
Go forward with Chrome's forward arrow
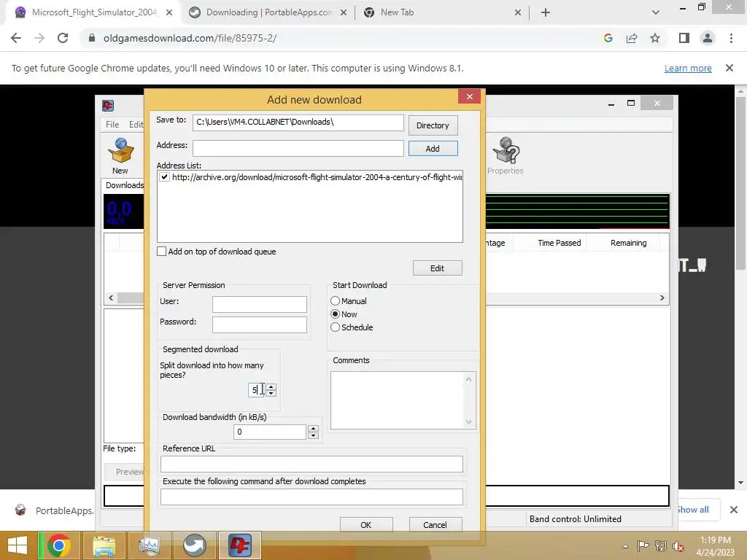coord(39,38)
